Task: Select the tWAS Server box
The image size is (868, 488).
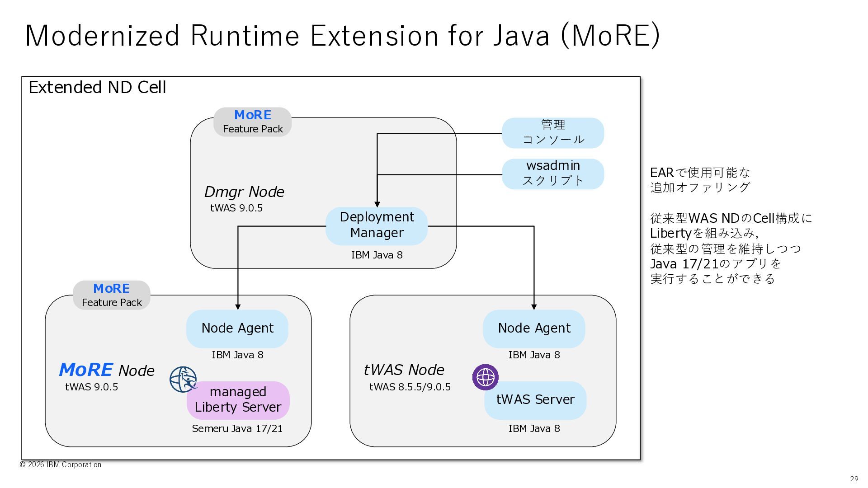Action: click(x=535, y=400)
